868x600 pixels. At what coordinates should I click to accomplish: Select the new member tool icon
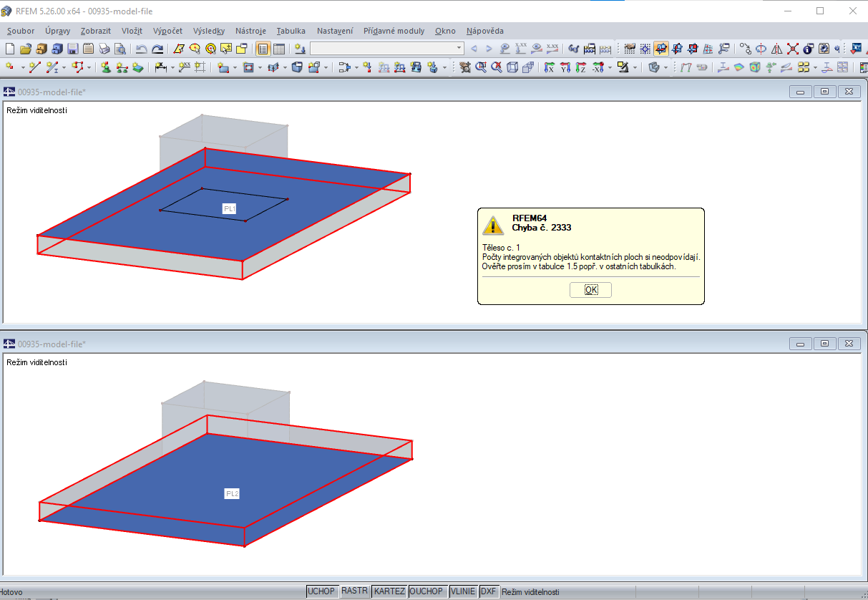[x=52, y=67]
